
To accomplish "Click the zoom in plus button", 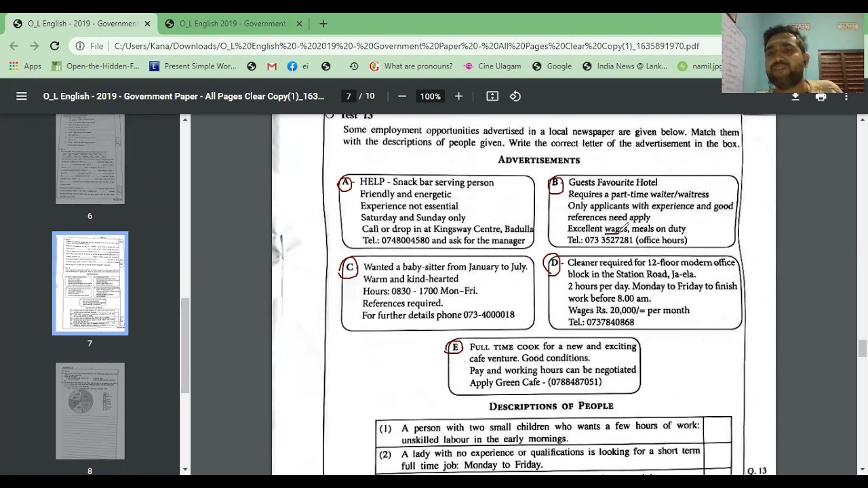I will coord(458,96).
